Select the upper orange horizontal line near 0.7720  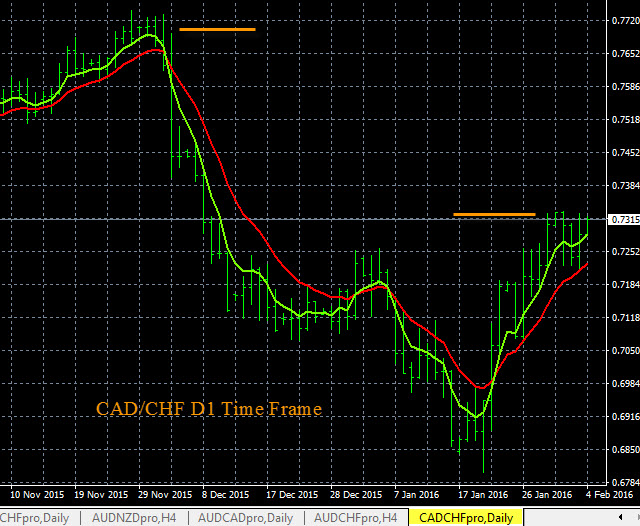[x=217, y=29]
